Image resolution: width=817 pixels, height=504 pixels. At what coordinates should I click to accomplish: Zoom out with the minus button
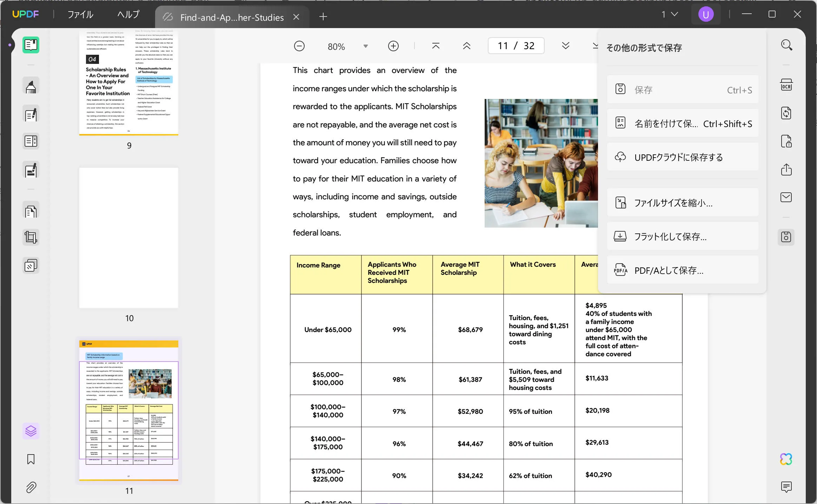299,46
